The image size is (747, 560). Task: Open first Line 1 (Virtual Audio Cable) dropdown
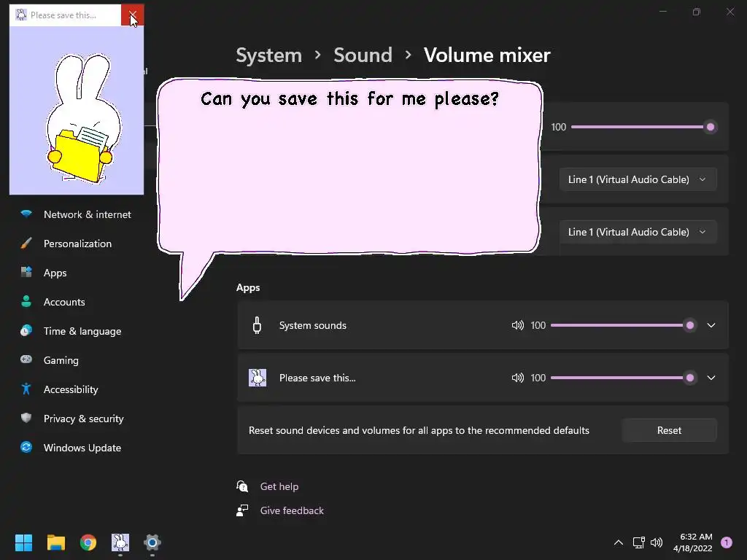pyautogui.click(x=638, y=179)
